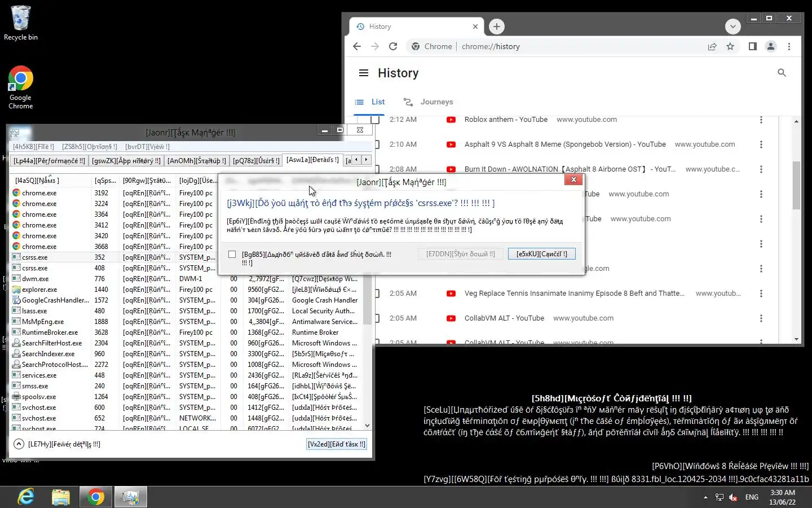Viewport: 812px width, 508px height.
Task: Click Cancel in csrss.exe end process dialog
Action: (x=541, y=254)
